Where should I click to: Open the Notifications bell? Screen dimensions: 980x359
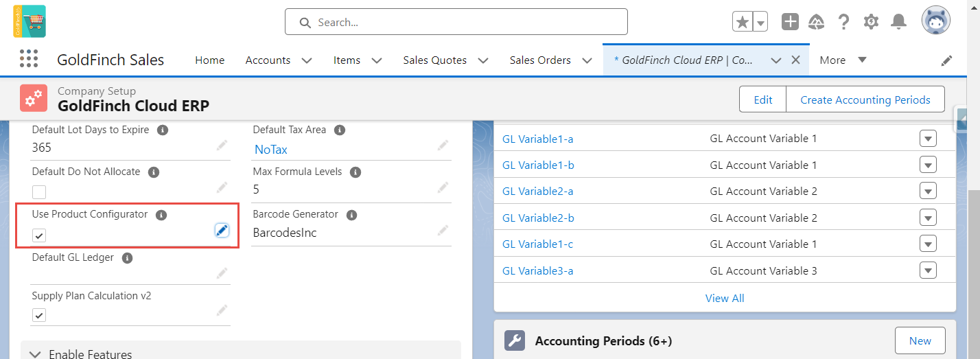click(898, 22)
